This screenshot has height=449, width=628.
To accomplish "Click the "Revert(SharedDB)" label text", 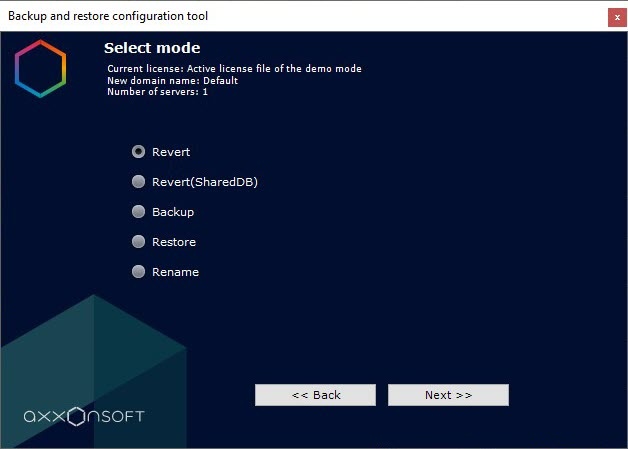I will pyautogui.click(x=198, y=182).
